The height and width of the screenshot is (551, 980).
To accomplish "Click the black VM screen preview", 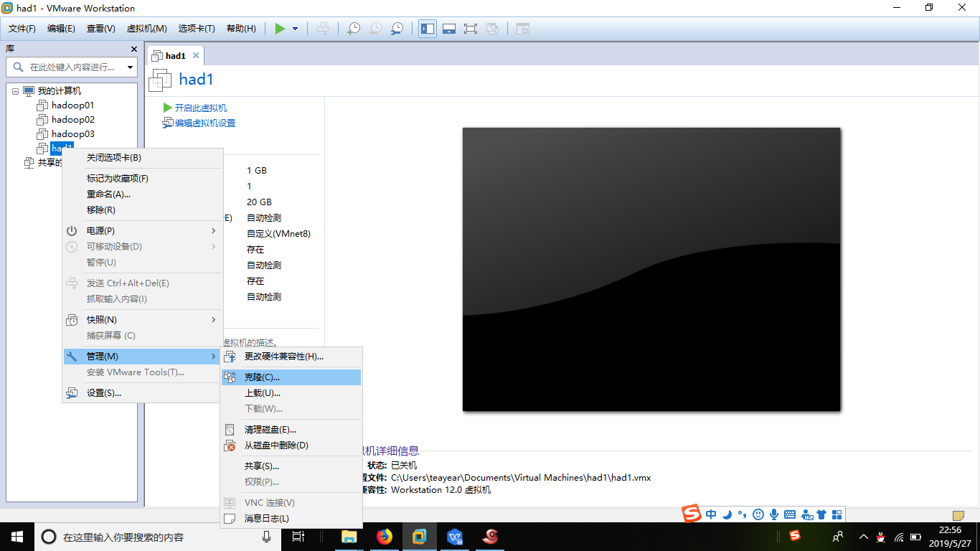I will coord(651,270).
